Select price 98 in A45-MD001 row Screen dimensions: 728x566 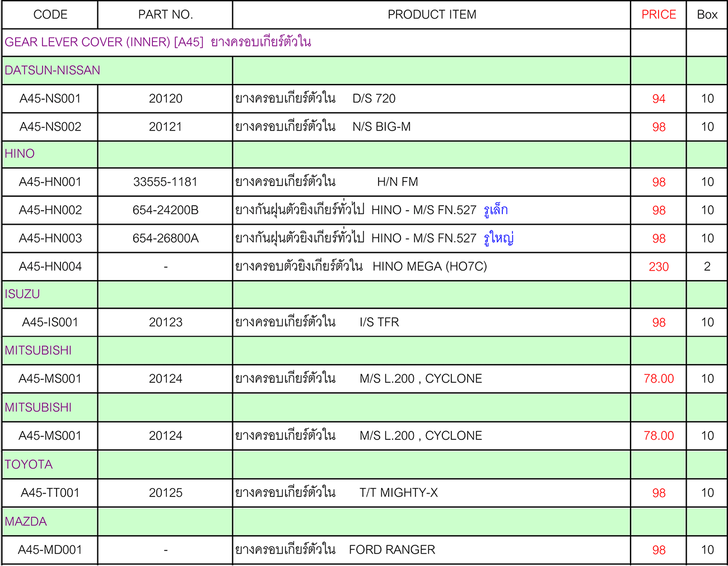click(x=659, y=550)
